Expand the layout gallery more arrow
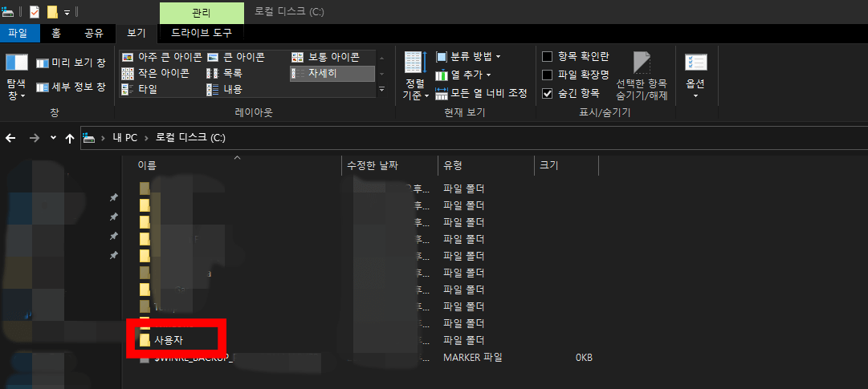 [x=381, y=88]
